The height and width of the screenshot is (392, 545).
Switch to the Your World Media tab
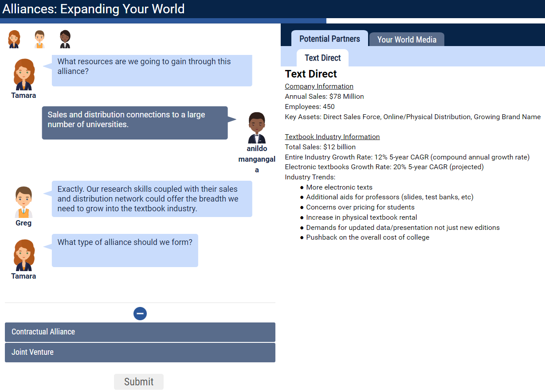(x=407, y=39)
